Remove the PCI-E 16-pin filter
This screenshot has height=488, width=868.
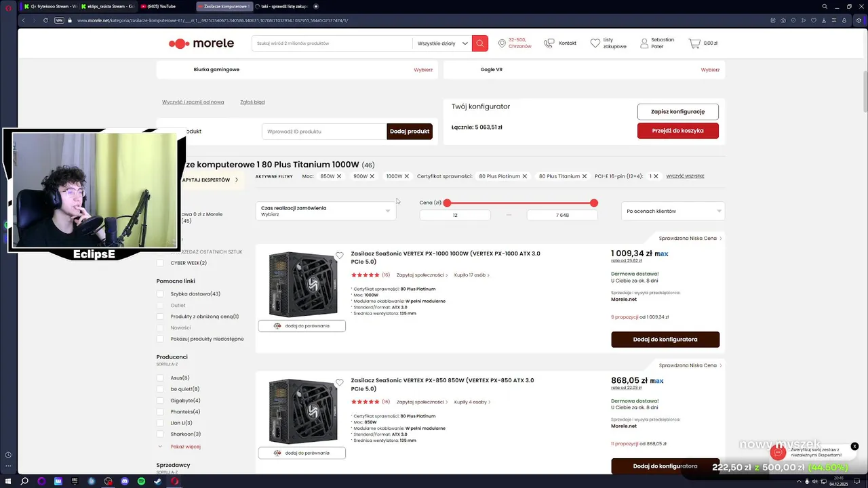tap(656, 176)
